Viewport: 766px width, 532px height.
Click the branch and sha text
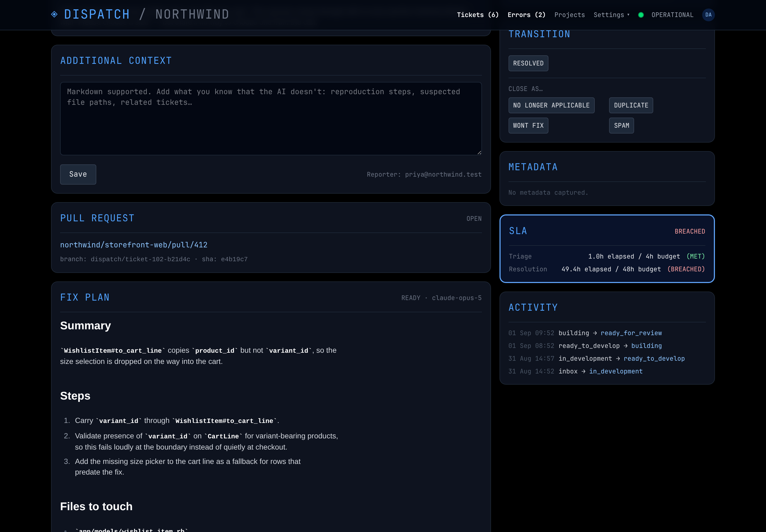[x=154, y=259]
